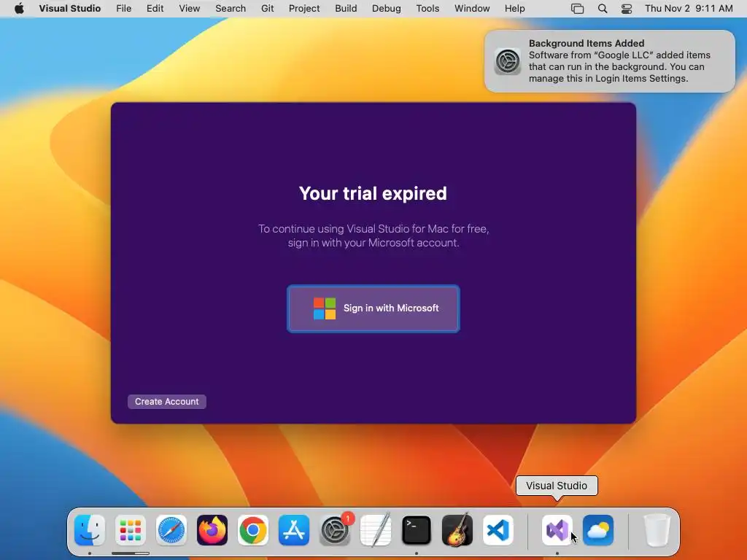This screenshot has width=747, height=560.
Task: Launch Safari from the Dock
Action: (171, 530)
